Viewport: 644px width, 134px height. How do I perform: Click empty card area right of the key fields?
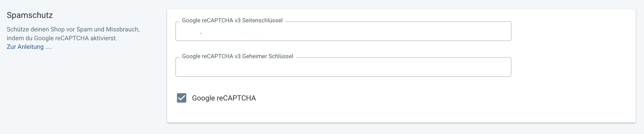(571, 49)
